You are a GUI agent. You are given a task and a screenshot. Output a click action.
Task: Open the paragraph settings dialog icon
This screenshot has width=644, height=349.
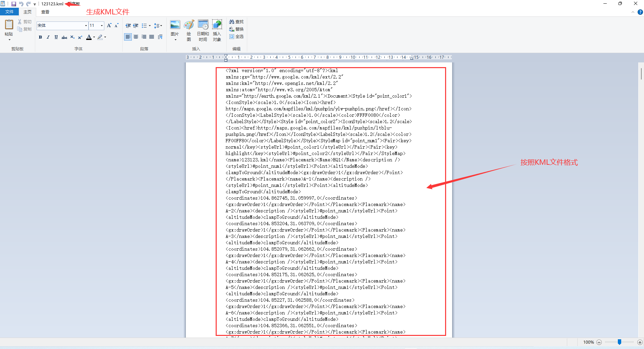160,37
